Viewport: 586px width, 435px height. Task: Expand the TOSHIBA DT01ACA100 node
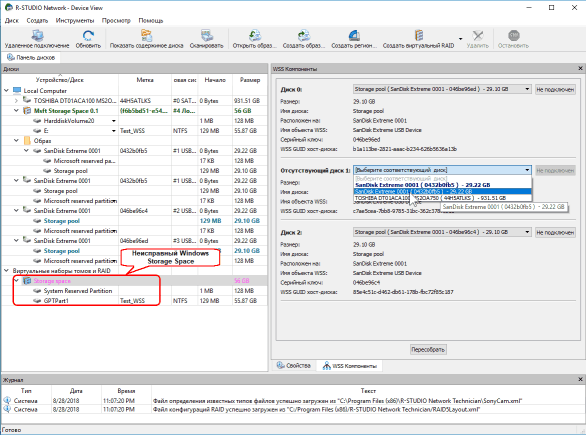tap(16, 101)
